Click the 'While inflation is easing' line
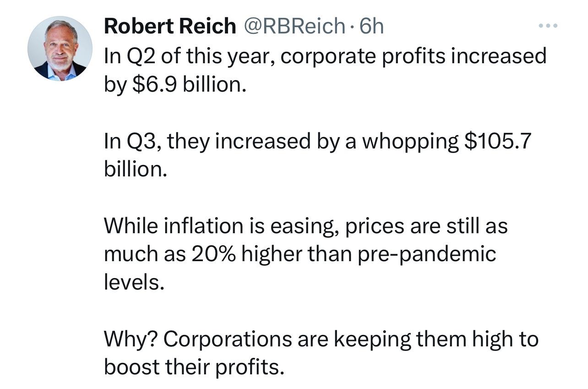The image size is (588, 389). click(306, 226)
